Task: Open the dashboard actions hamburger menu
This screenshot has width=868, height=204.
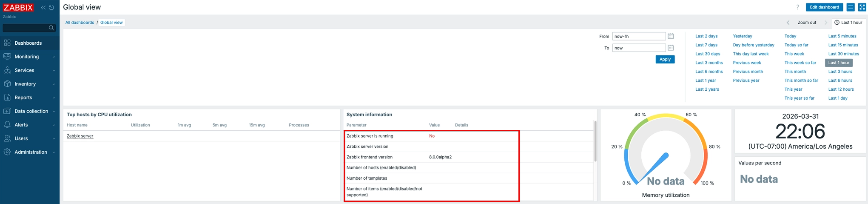Action: 851,7
